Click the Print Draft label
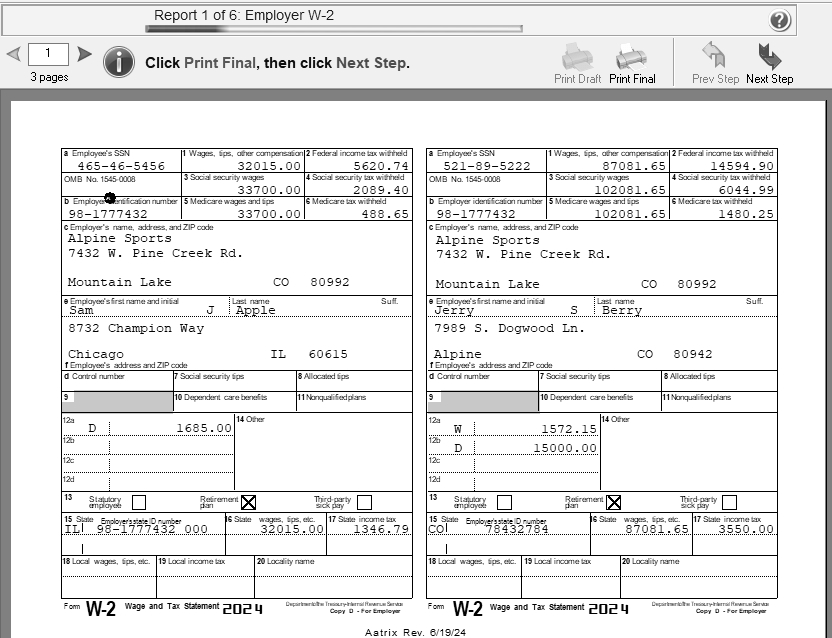The width and height of the screenshot is (832, 638). click(577, 79)
